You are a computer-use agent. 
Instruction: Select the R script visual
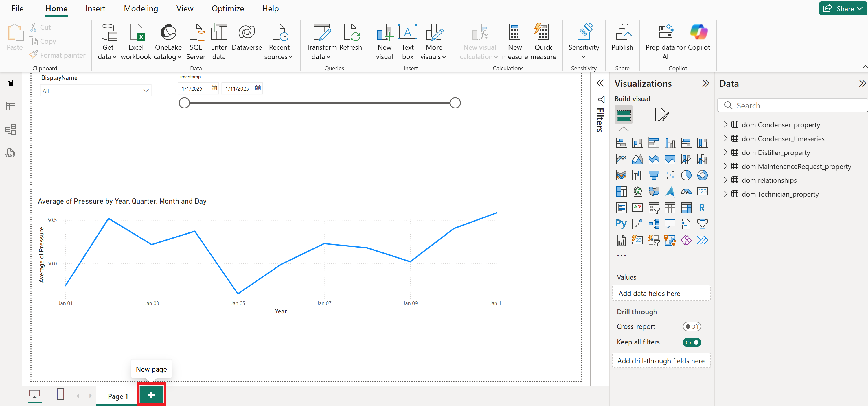[x=702, y=208]
